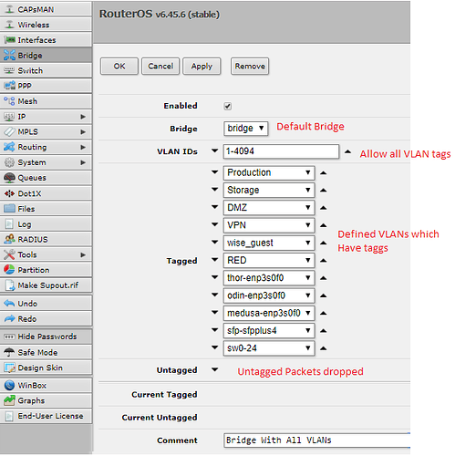Open the medusa-enp3s0f0 tagged dropdown

coord(269,313)
